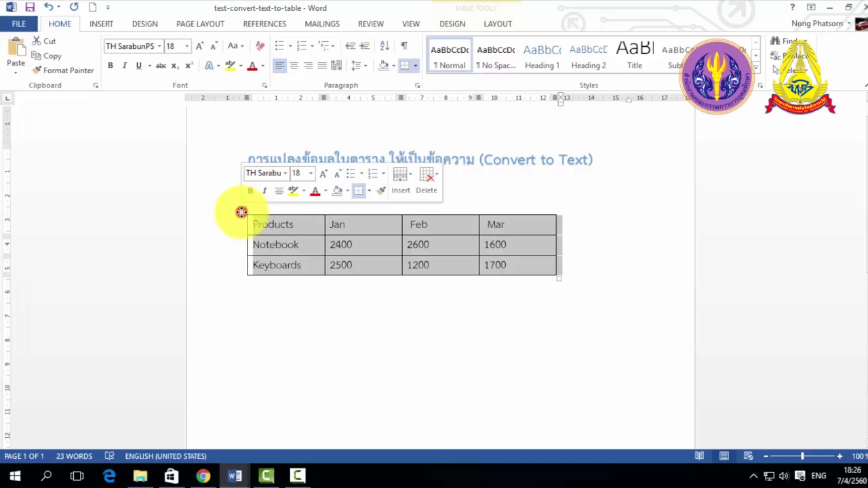The width and height of the screenshot is (868, 488).
Task: Click the Redo icon in Quick Access Toolbar
Action: click(74, 7)
